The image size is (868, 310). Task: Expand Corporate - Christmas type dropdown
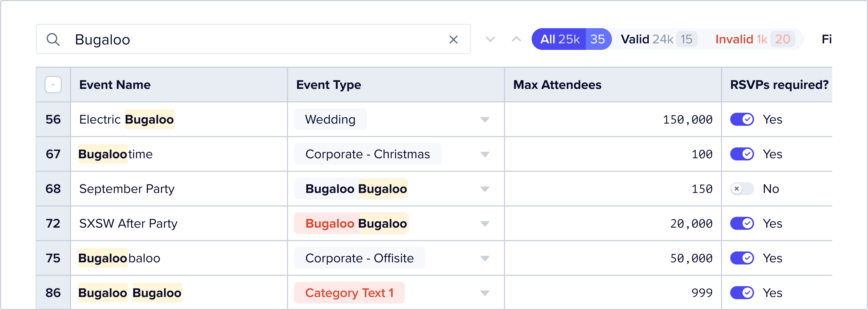tap(484, 154)
